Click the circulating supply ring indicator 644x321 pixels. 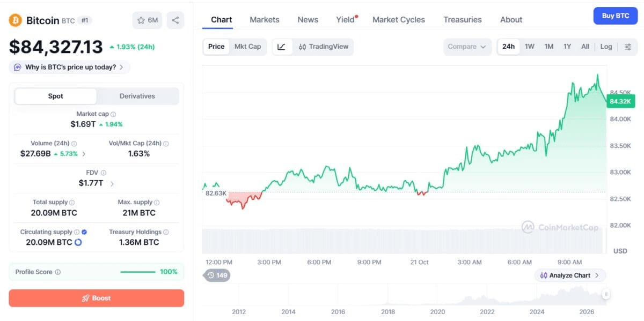pyautogui.click(x=78, y=242)
